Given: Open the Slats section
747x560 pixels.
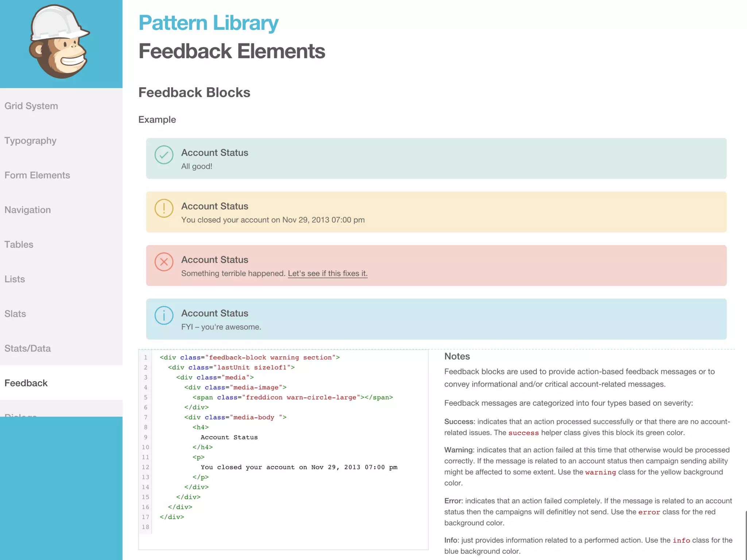Looking at the screenshot, I should click(x=15, y=314).
